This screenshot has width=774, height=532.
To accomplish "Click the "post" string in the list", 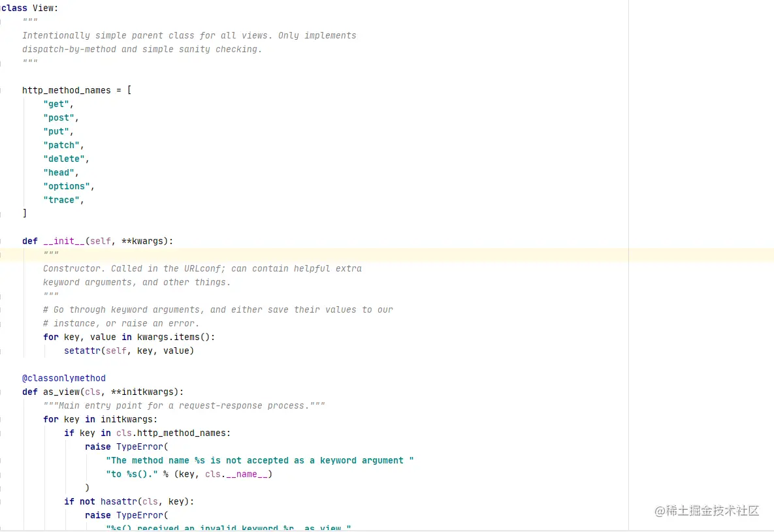I will pos(59,118).
